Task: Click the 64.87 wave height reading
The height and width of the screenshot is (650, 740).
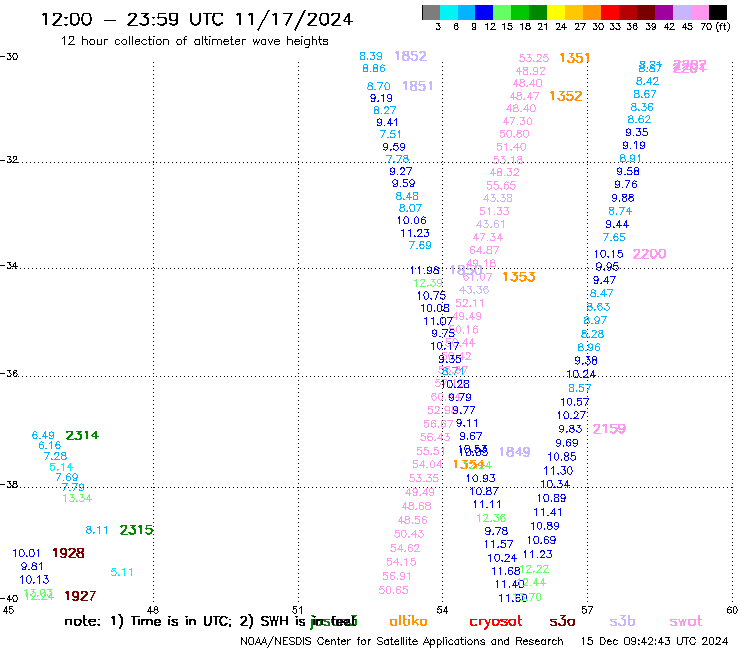Action: coord(484,250)
